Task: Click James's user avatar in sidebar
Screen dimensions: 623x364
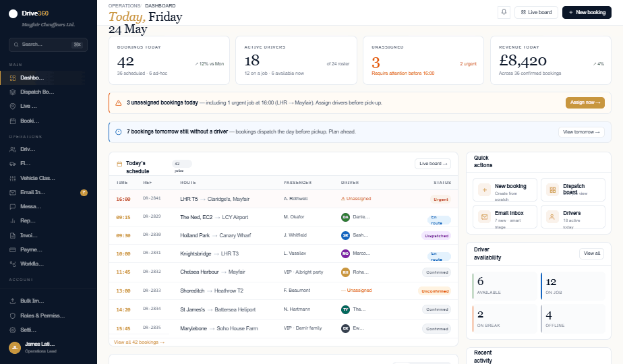Action: click(x=15, y=348)
